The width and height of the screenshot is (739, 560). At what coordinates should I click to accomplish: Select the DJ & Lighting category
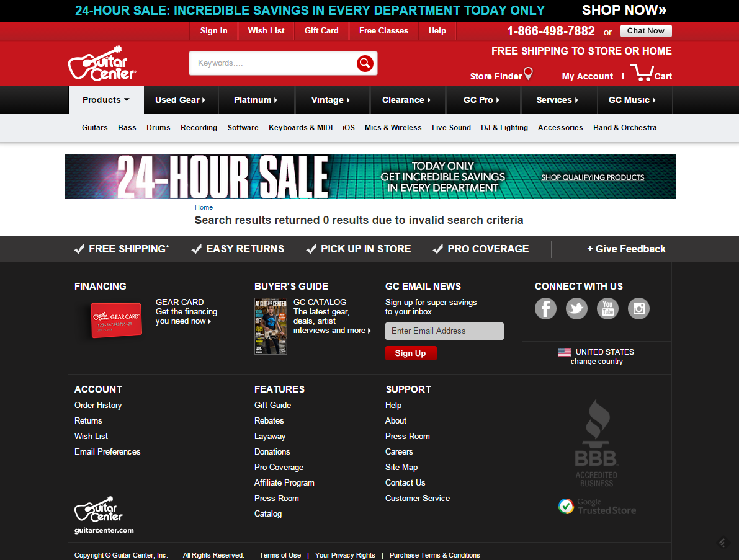(x=504, y=128)
